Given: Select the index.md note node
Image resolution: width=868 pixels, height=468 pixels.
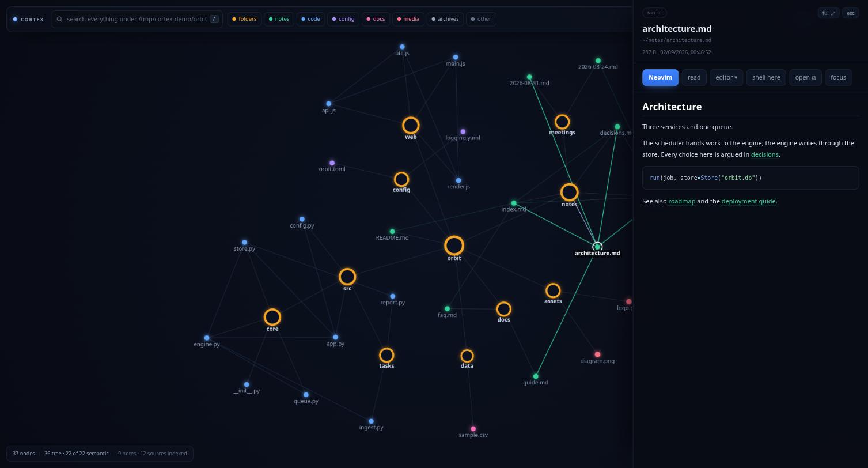Looking at the screenshot, I should (x=514, y=203).
